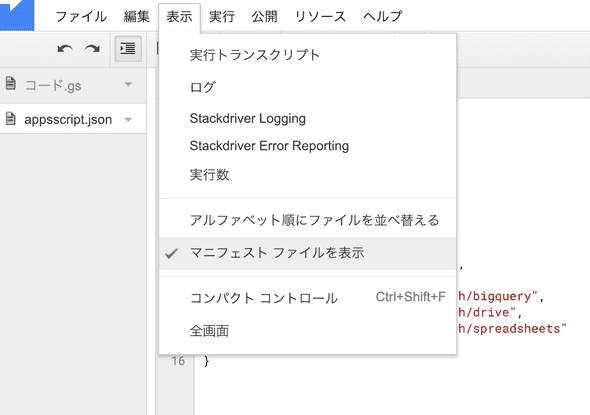Open the 編集 menu
Viewport: 590px width, 415px height.
coord(137,17)
